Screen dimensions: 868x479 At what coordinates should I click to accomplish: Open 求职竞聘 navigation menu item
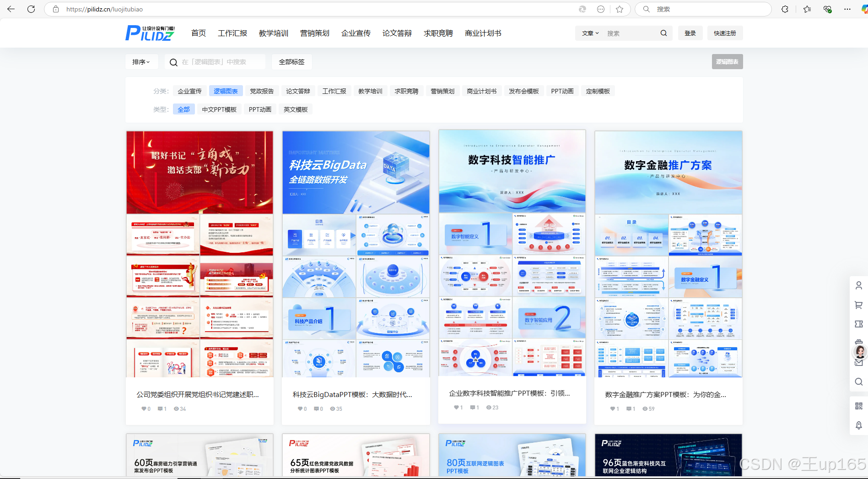tap(438, 33)
